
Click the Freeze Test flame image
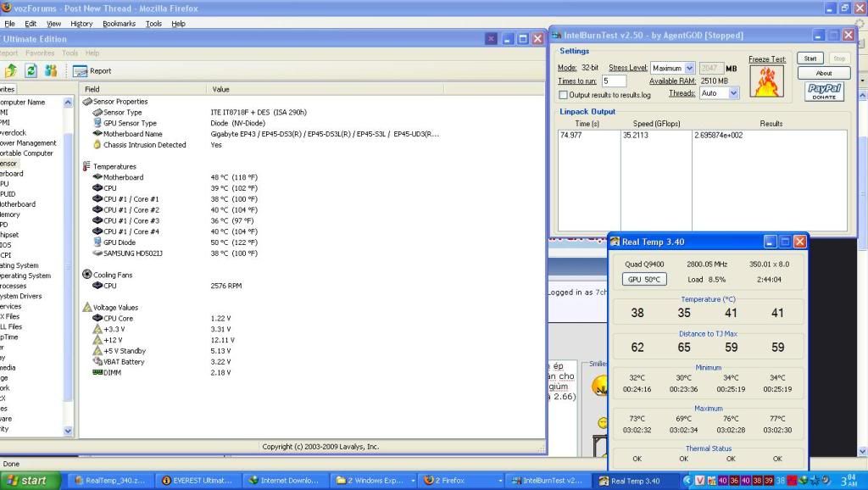[766, 81]
